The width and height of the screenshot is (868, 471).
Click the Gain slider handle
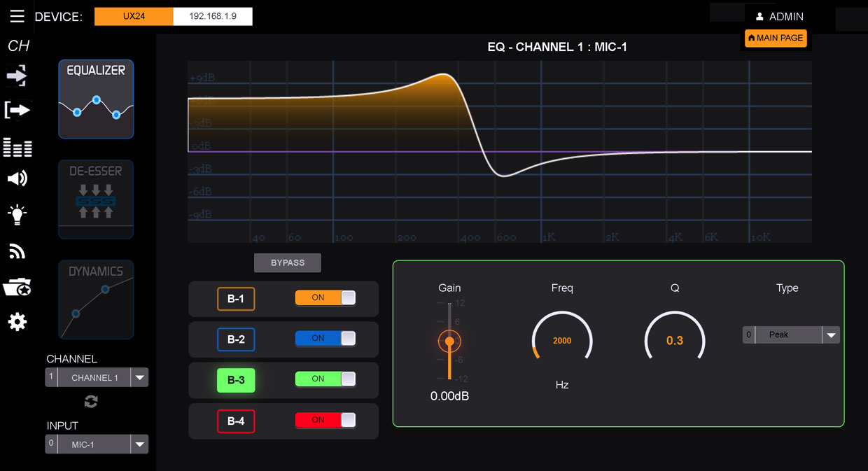[x=449, y=342]
